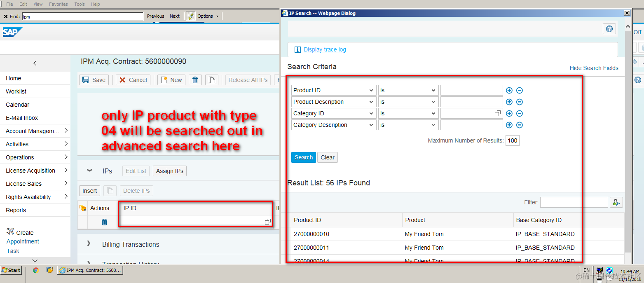
Task: Open the Help menu
Action: (96, 4)
